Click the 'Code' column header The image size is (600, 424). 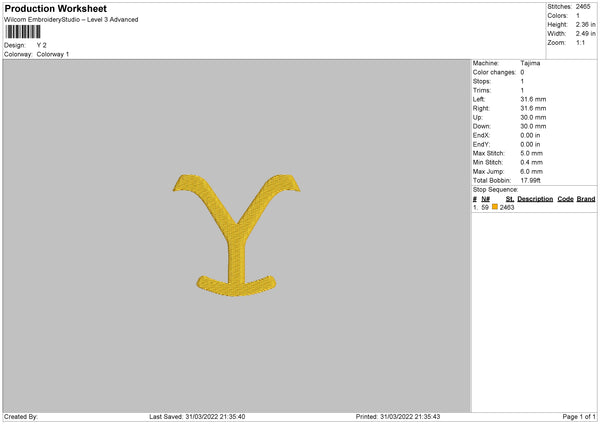pos(565,199)
